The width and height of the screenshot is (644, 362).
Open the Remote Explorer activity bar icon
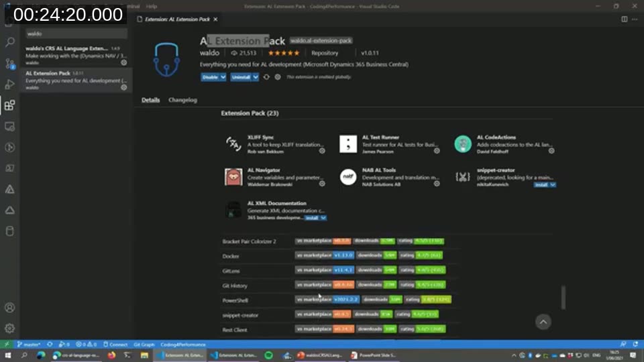coord(10,127)
